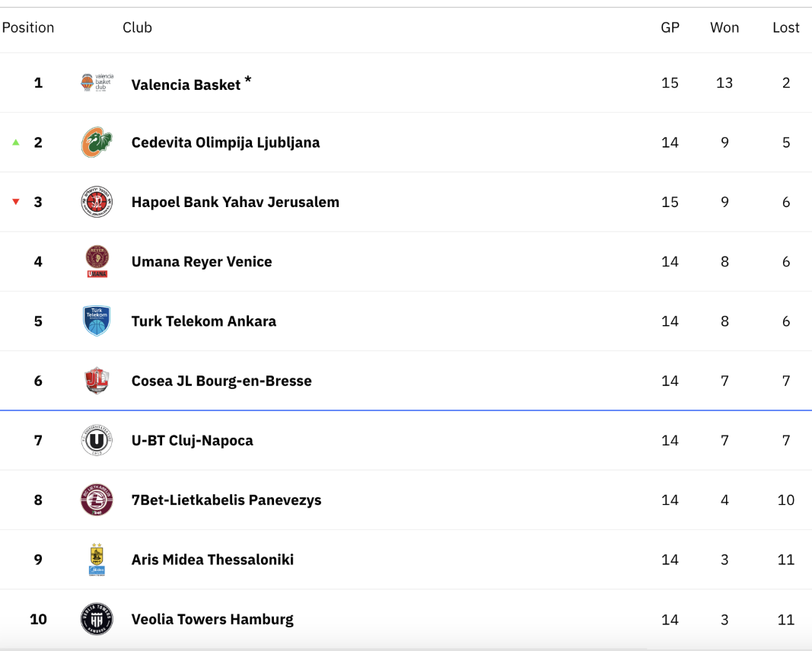Click the red down arrow beside position 3
Screen dimensions: 812x651
(x=16, y=202)
